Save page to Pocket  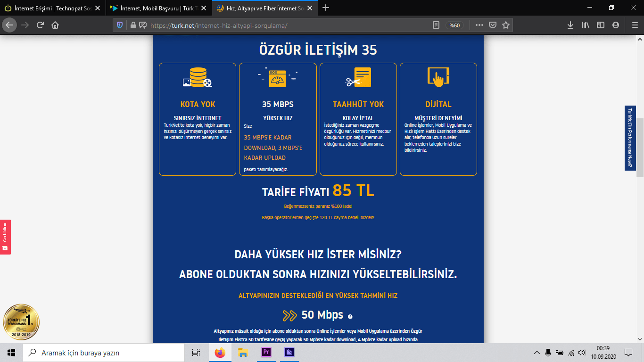click(492, 25)
